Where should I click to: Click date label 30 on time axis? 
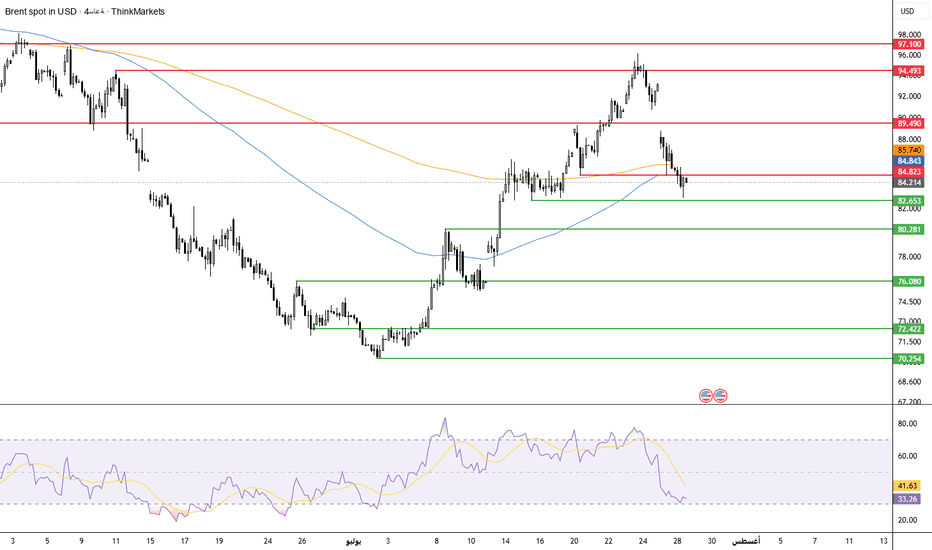click(x=711, y=541)
